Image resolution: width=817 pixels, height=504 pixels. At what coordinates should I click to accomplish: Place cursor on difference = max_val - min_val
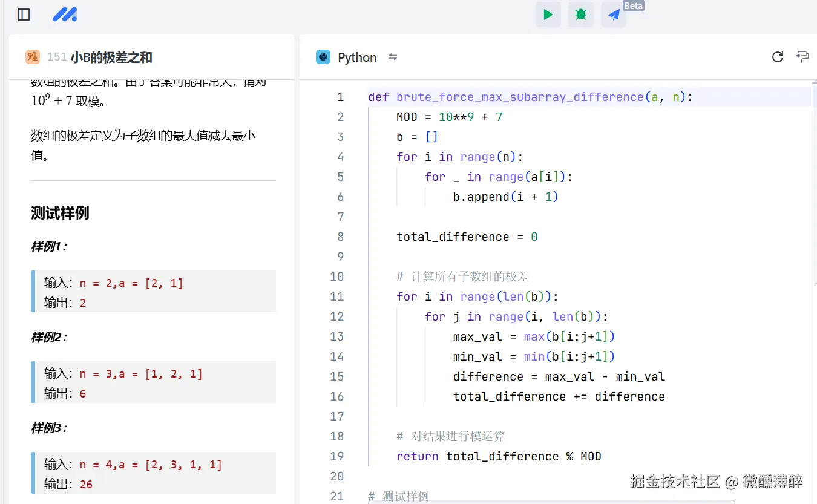[559, 376]
